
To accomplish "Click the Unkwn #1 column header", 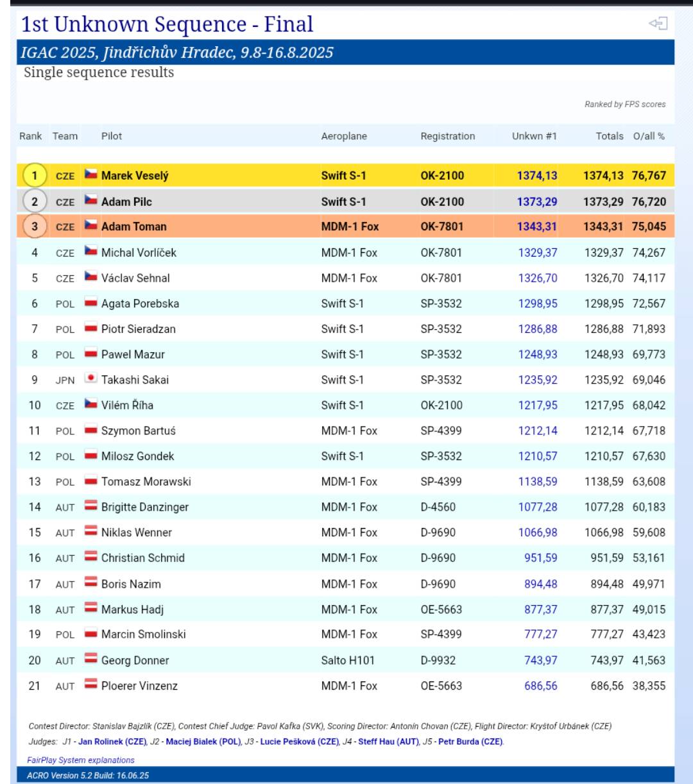I will coord(534,136).
